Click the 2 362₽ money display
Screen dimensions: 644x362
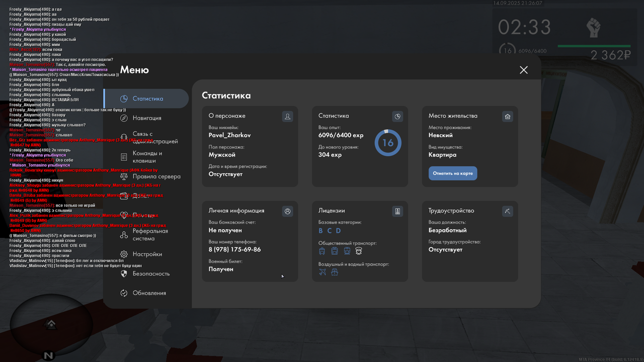click(611, 55)
